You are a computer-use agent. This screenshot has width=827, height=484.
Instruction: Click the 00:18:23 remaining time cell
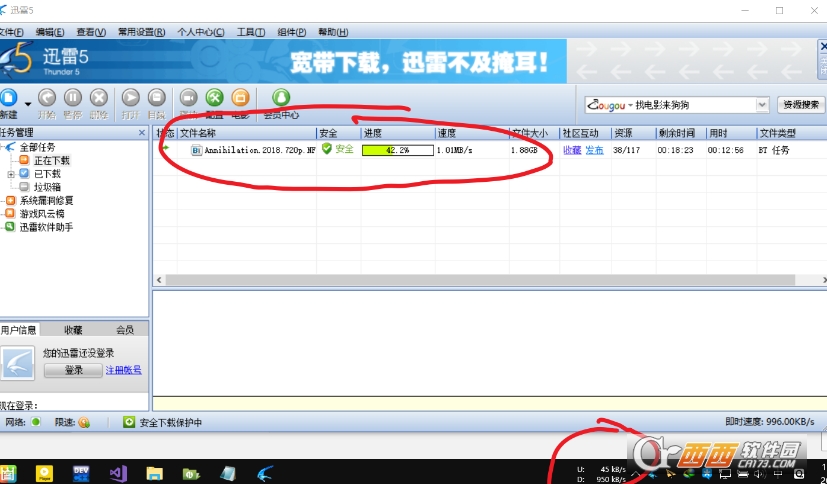point(676,150)
